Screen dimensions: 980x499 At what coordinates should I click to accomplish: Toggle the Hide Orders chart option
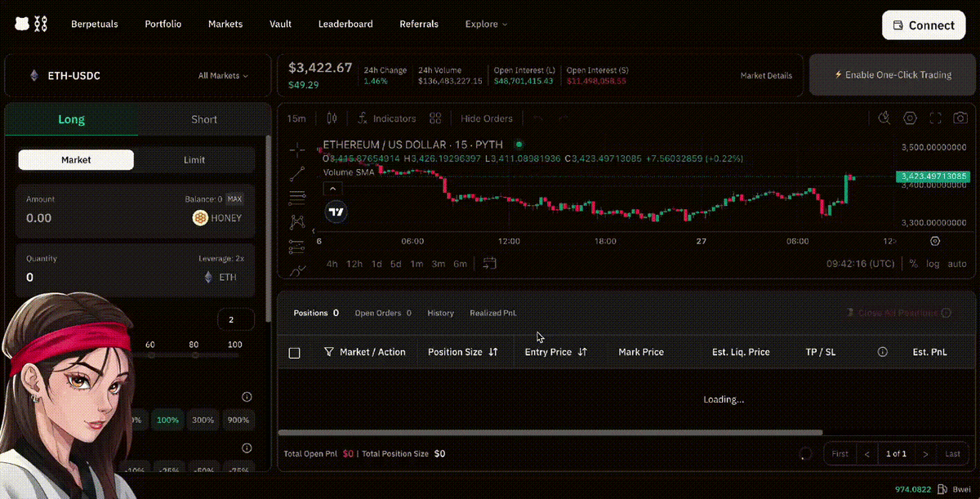(x=487, y=118)
